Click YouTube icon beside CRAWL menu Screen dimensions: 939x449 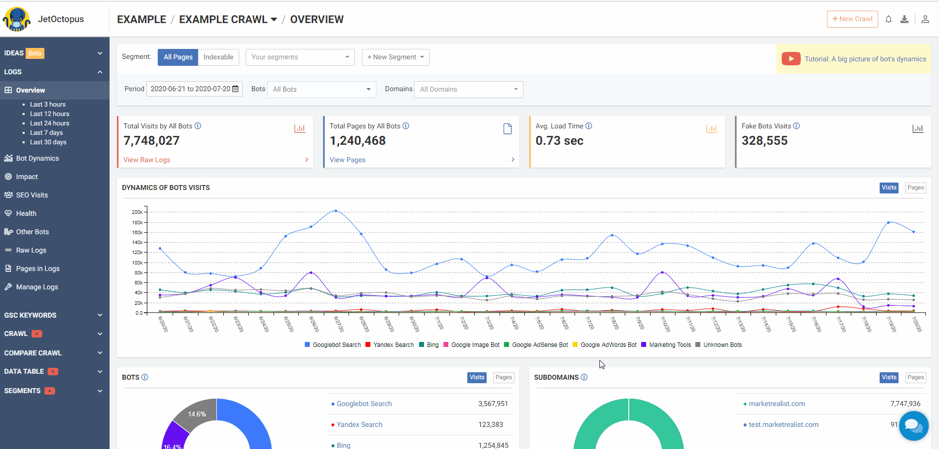pyautogui.click(x=36, y=333)
